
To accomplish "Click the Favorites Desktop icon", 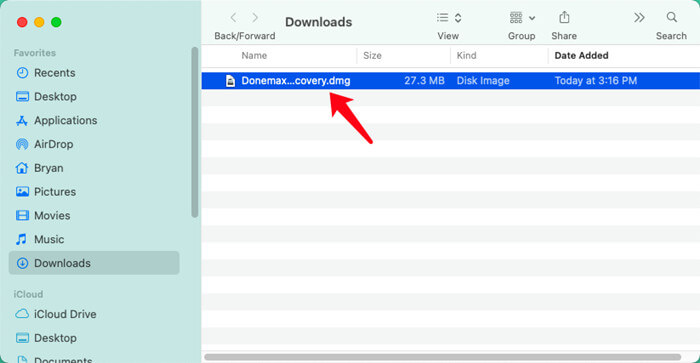I will click(22, 96).
